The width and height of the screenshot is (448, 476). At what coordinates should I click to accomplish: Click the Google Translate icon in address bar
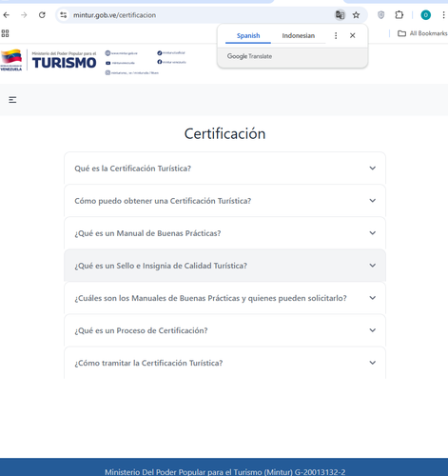[340, 15]
